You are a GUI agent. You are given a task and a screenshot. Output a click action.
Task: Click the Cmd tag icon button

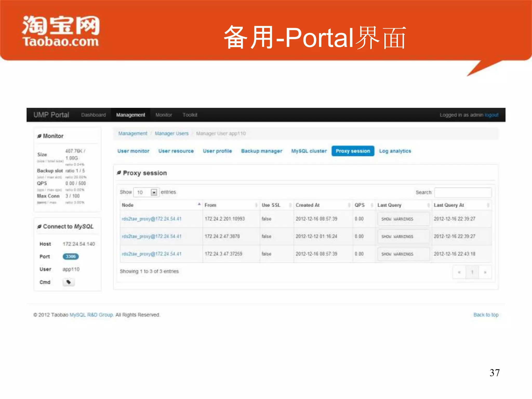(x=69, y=282)
